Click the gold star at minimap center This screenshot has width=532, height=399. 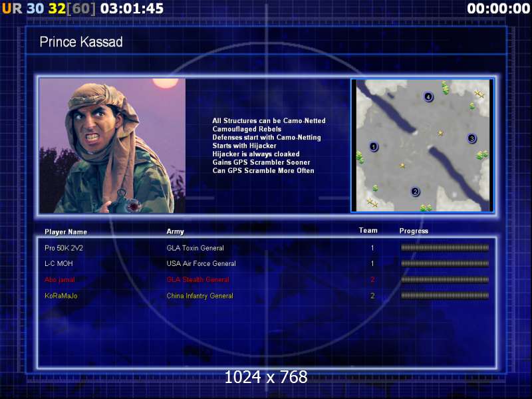[440, 134]
